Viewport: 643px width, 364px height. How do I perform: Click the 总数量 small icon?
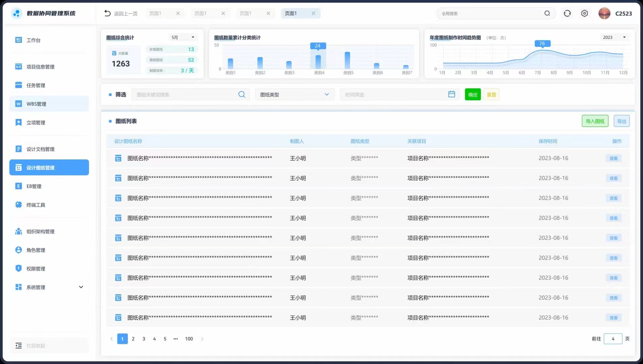point(114,53)
